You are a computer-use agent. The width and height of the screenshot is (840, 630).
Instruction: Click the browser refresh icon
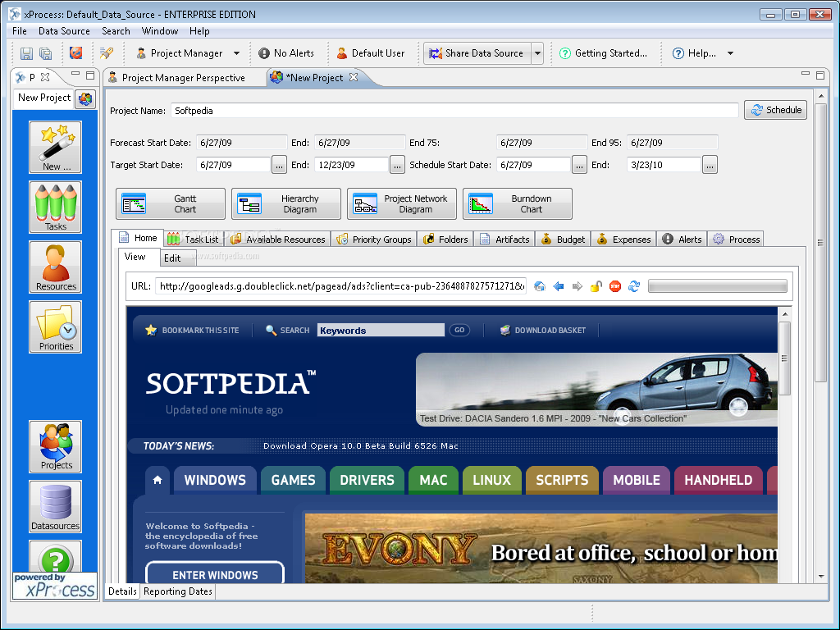click(634, 286)
